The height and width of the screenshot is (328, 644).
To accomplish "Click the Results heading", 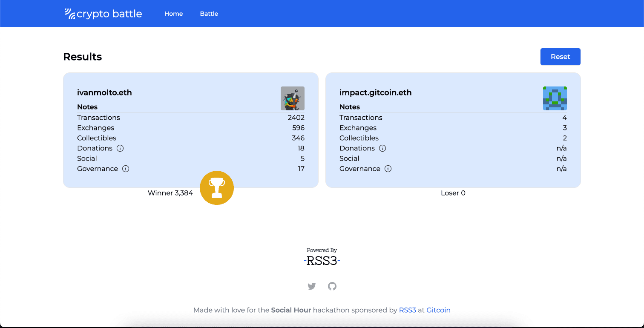I will coord(83,57).
